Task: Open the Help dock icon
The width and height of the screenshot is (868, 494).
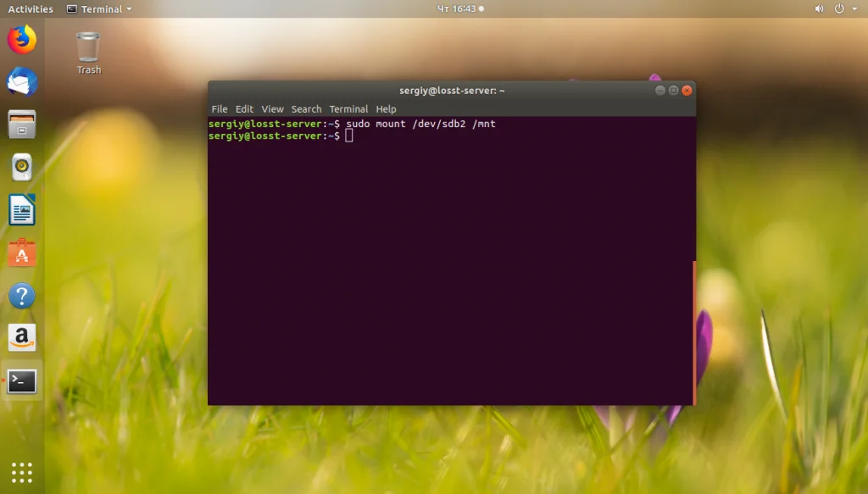Action: 21,296
